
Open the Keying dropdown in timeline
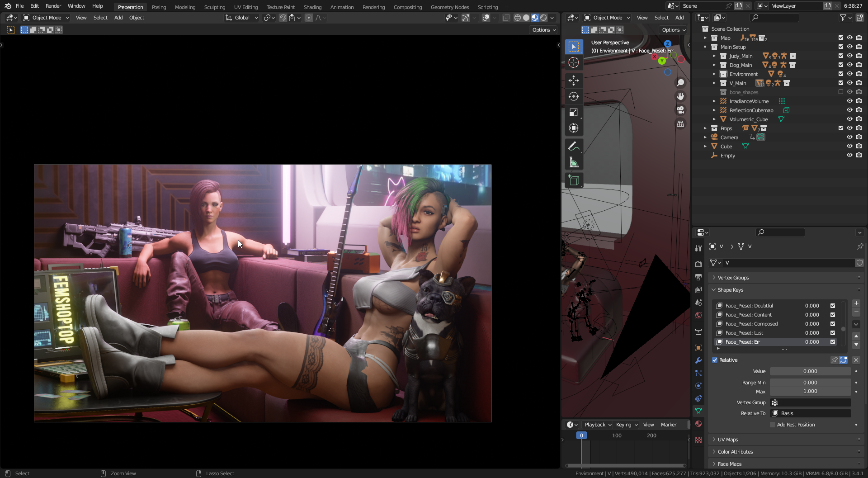pos(626,425)
